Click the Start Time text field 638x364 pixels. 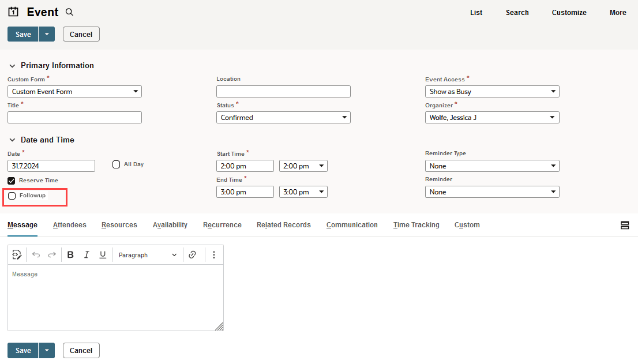(245, 166)
